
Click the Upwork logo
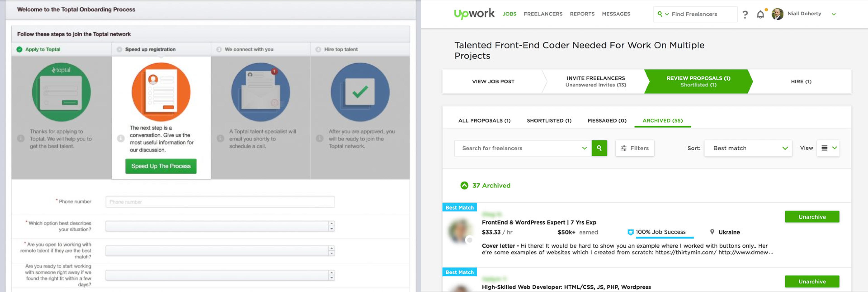(474, 14)
